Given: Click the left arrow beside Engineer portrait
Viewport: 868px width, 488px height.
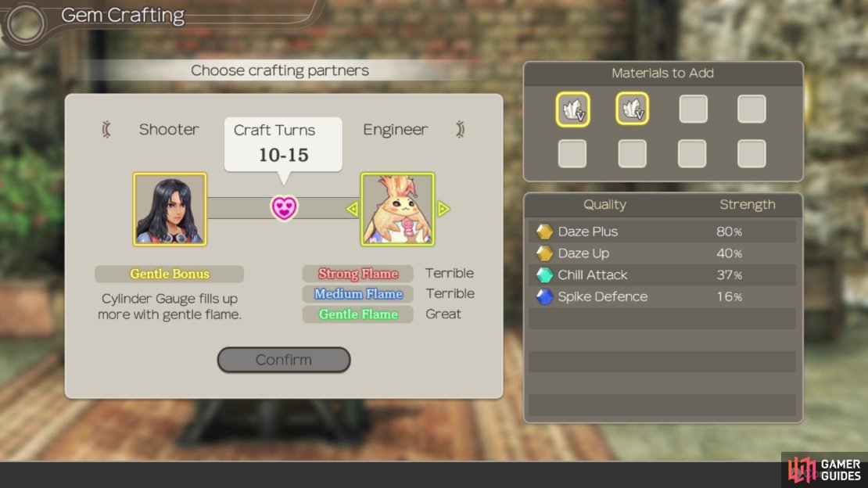Looking at the screenshot, I should tap(352, 209).
